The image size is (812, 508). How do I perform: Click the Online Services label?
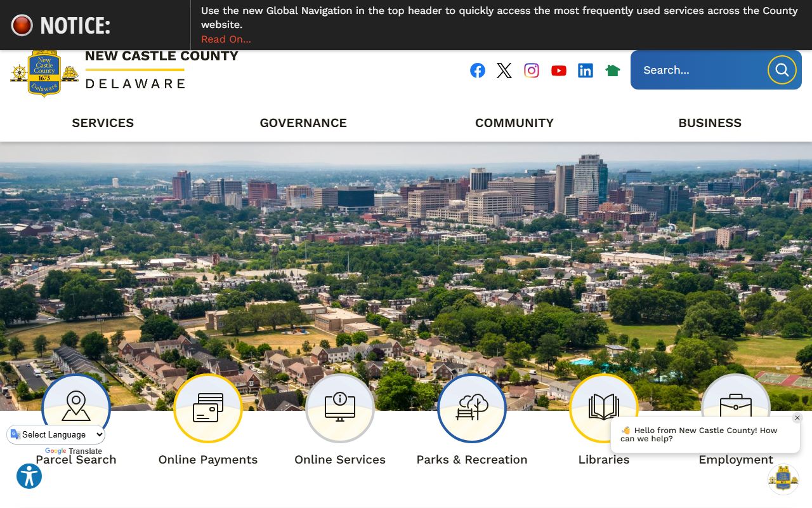(x=340, y=460)
